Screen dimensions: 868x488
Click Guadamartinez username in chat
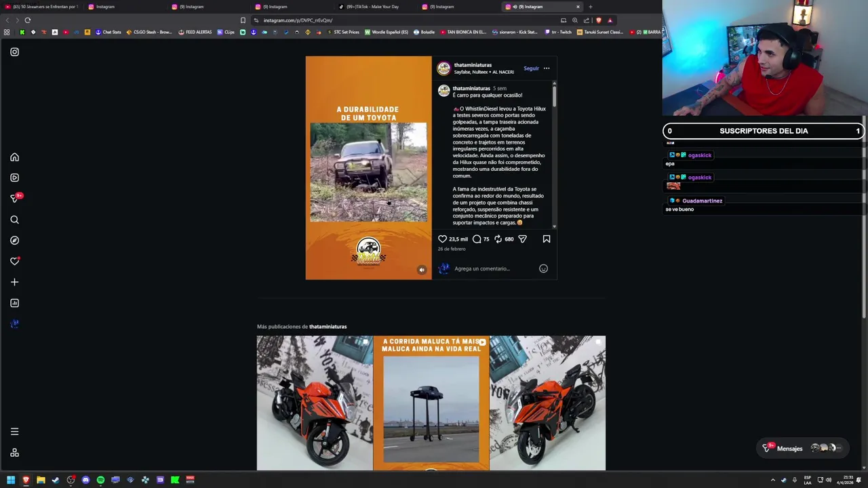coord(703,201)
